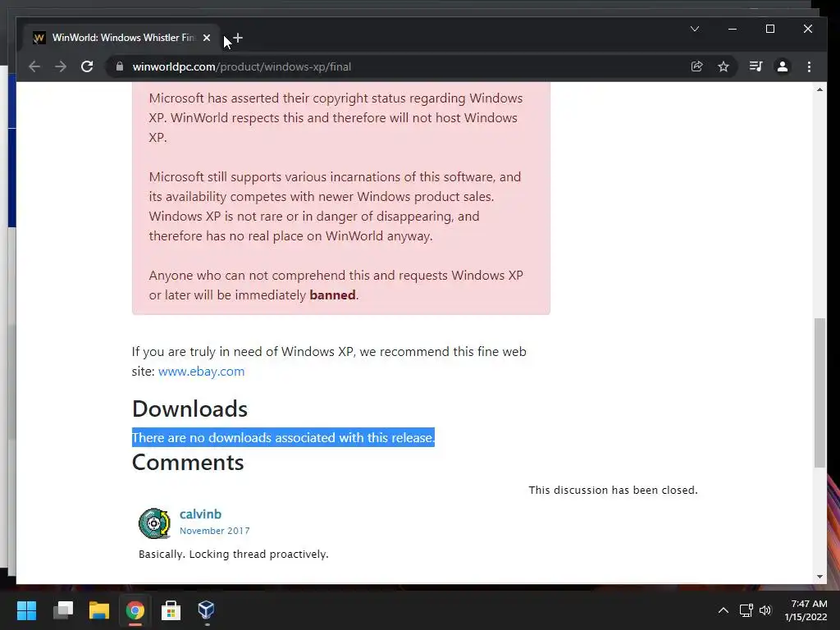Click calvinb's avatar image
Screen dimensions: 840x630
[154, 523]
